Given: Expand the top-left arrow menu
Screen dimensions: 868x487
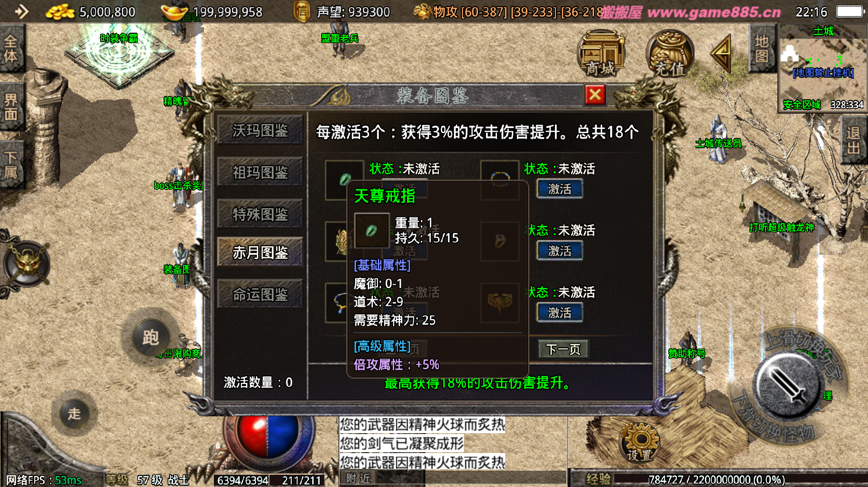Looking at the screenshot, I should pos(20,11).
